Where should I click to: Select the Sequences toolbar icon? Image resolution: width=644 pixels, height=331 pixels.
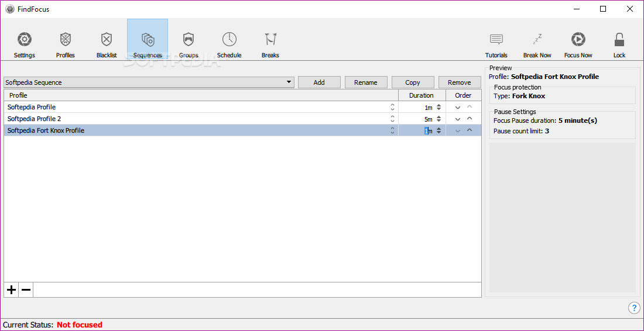click(x=148, y=40)
